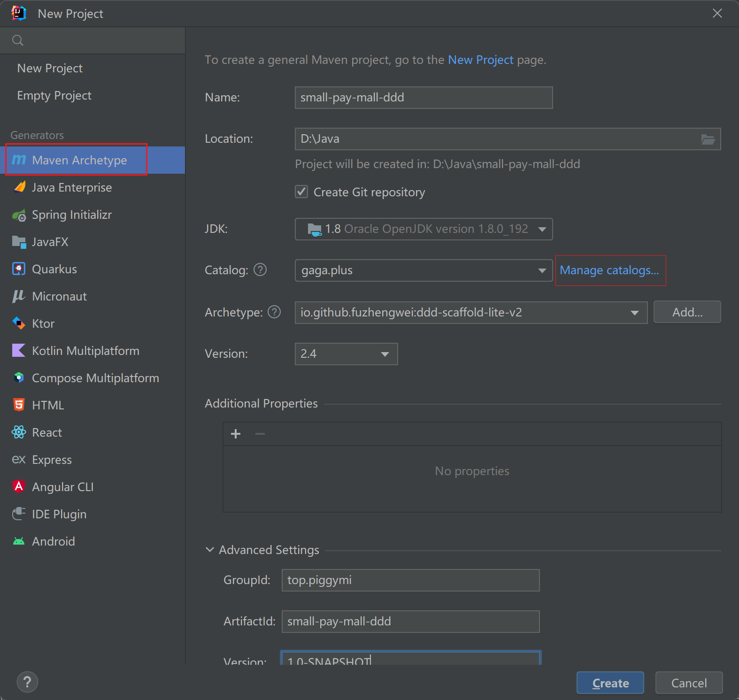Add a new additional property

236,434
